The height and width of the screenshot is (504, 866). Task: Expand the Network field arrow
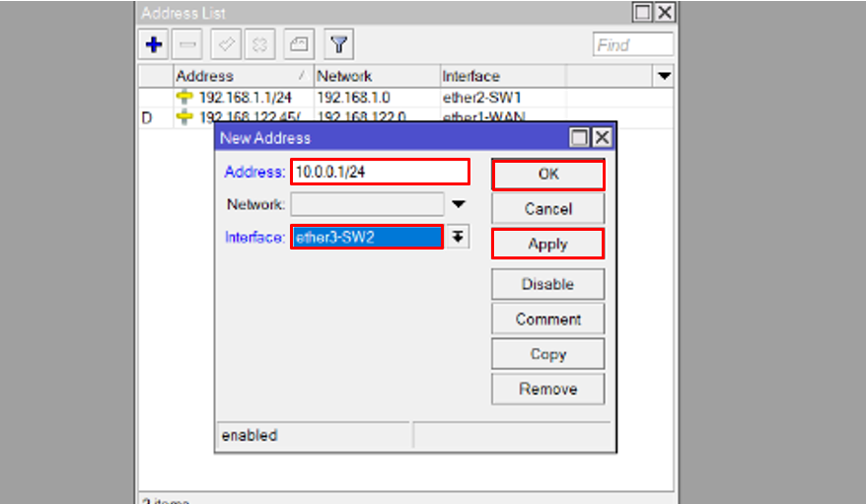459,205
